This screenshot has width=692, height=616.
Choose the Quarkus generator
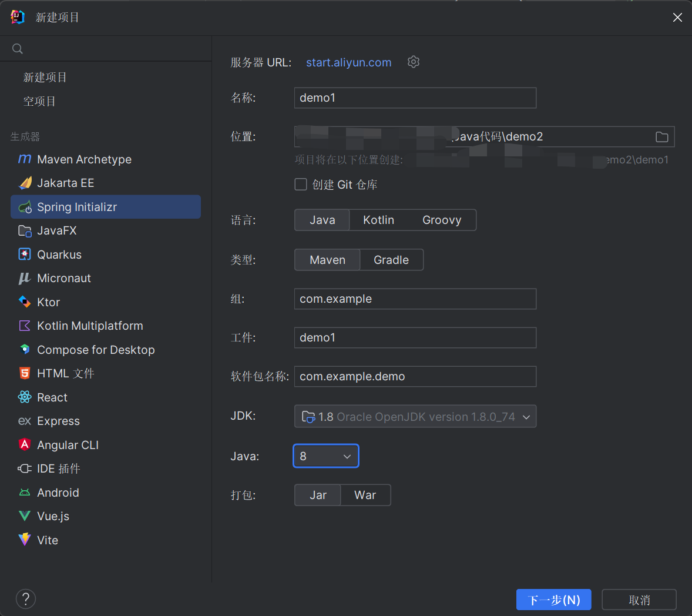(x=59, y=255)
